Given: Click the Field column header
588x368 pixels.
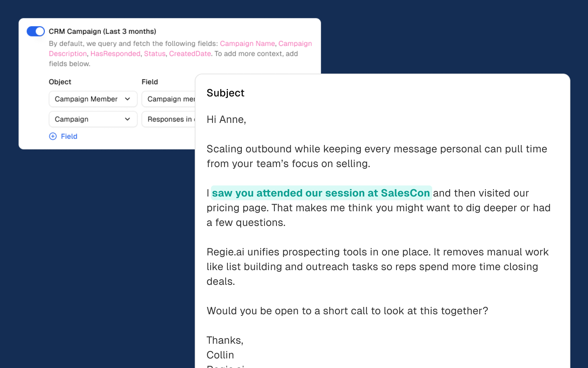Looking at the screenshot, I should point(149,82).
